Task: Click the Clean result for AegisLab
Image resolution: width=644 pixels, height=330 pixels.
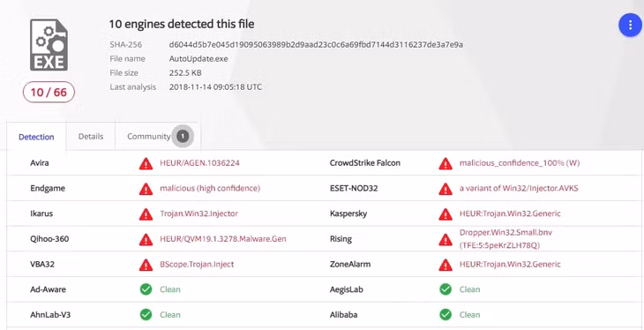Action: (x=470, y=289)
